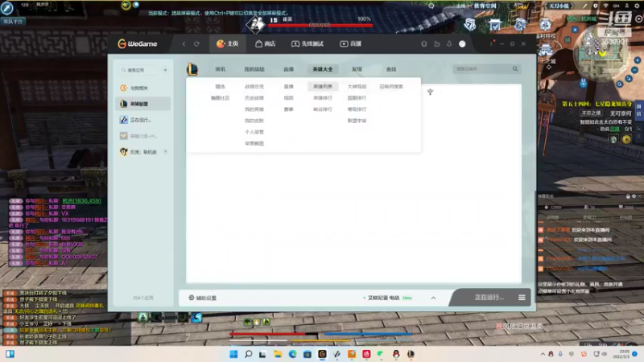Viewport: 644px width, 362px height.
Task: Open the 先锋测试 tab
Action: (308, 43)
